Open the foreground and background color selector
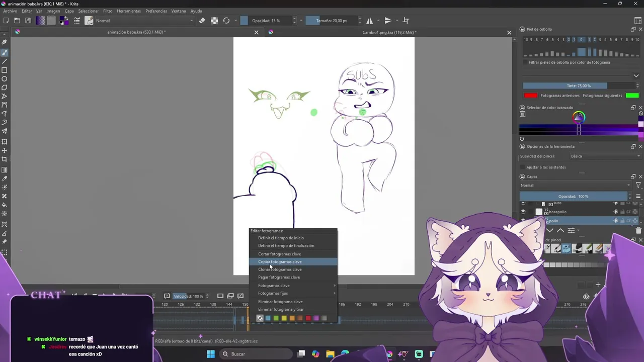The image size is (644, 362). coord(64,21)
